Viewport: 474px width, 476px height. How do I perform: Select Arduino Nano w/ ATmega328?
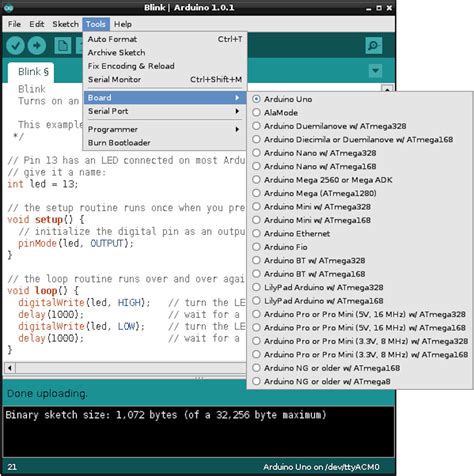[x=360, y=153]
